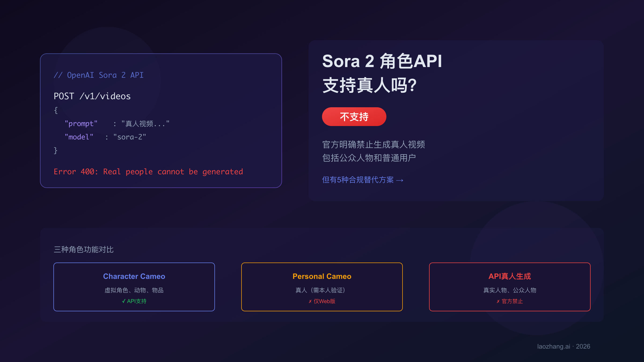Click the "prompt" key in the code
This screenshot has height=362, width=644.
[81, 124]
